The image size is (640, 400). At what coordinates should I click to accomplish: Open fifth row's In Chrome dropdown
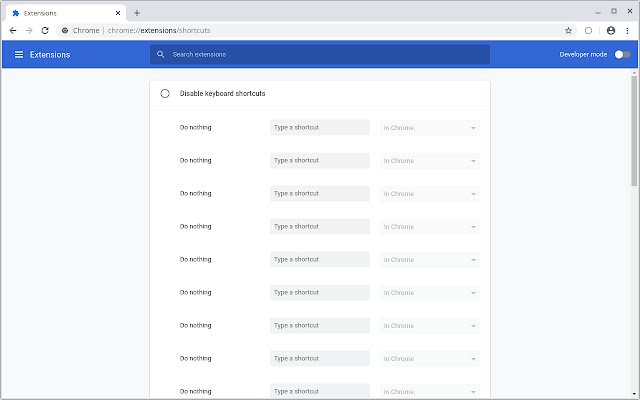(430, 260)
